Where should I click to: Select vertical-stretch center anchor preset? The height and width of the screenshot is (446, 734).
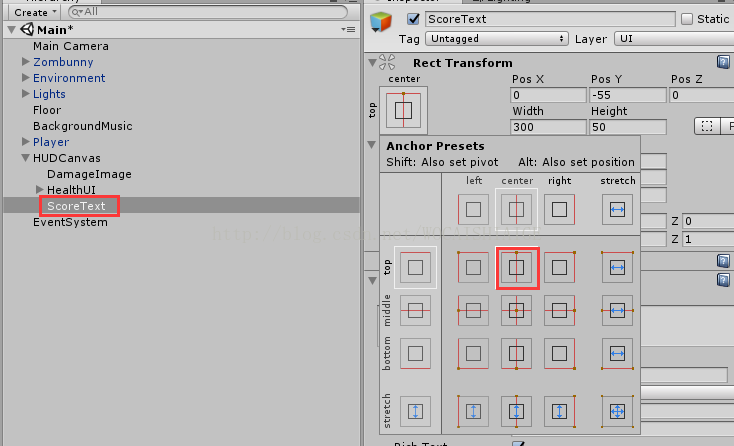[x=516, y=411]
